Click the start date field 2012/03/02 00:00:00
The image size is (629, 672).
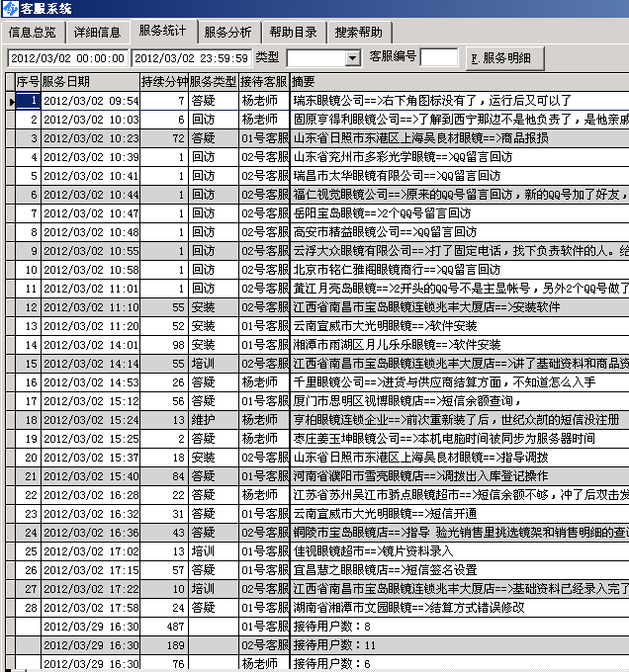pos(67,58)
